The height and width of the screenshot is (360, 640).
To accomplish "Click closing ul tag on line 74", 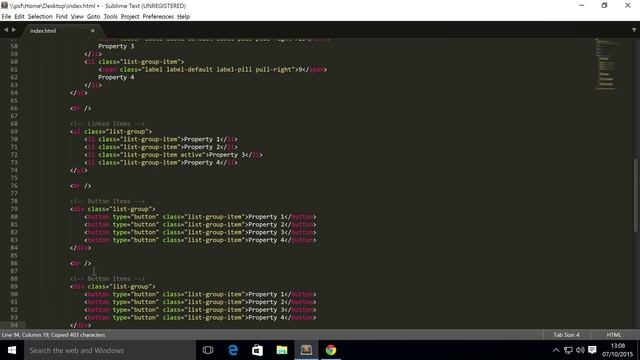I will pos(78,170).
